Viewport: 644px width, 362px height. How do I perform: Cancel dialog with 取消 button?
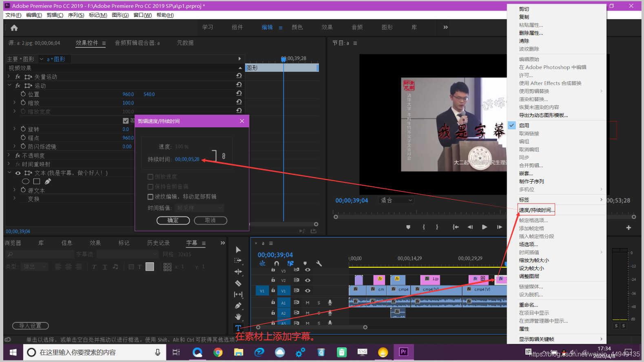(x=210, y=220)
